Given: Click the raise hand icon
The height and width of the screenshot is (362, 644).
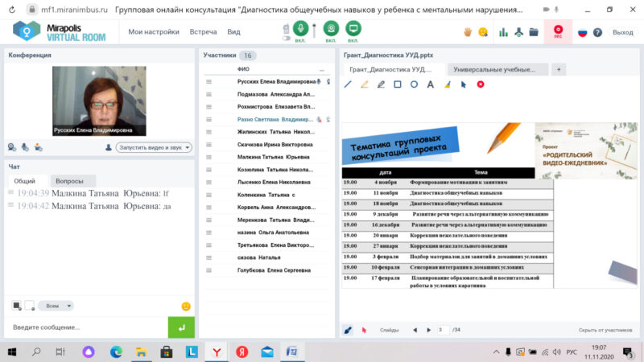Looking at the screenshot, I should (x=468, y=32).
